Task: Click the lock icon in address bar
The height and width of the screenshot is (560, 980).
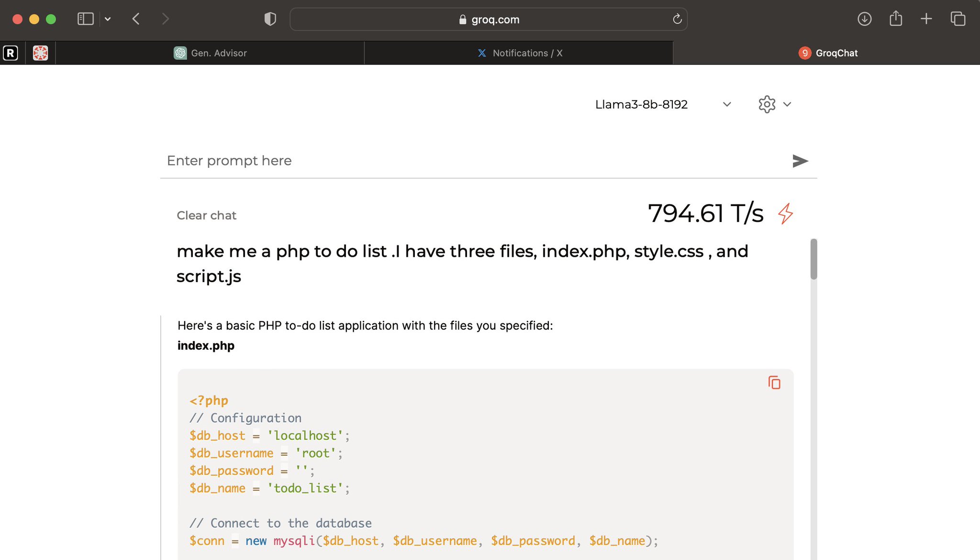Action: click(x=462, y=20)
